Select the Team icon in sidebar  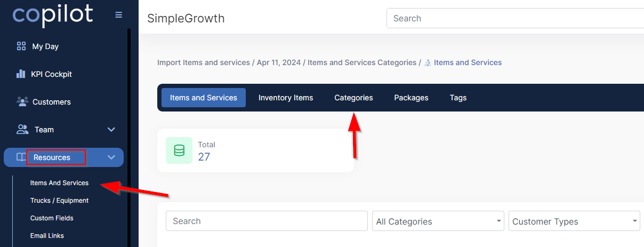click(22, 129)
